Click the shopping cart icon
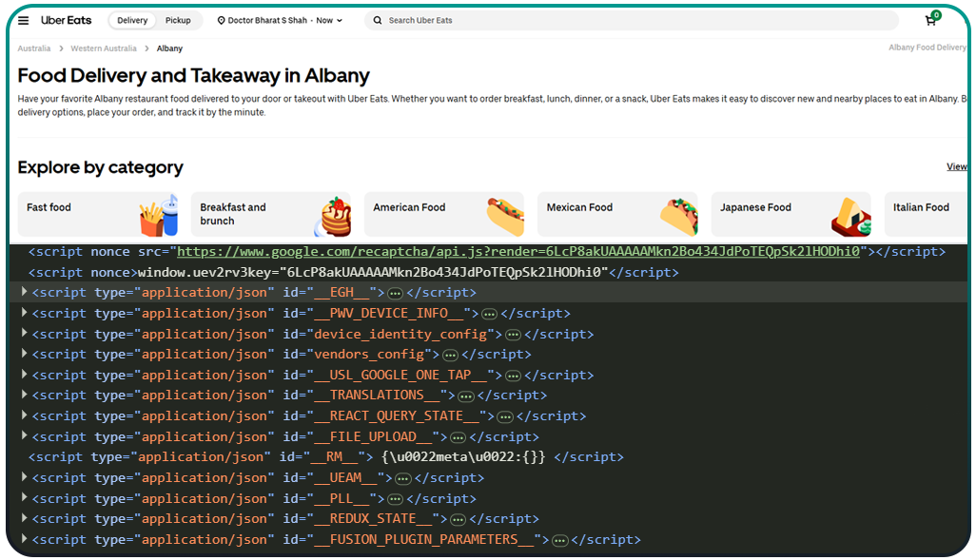The width and height of the screenshot is (976, 560). coord(929,20)
